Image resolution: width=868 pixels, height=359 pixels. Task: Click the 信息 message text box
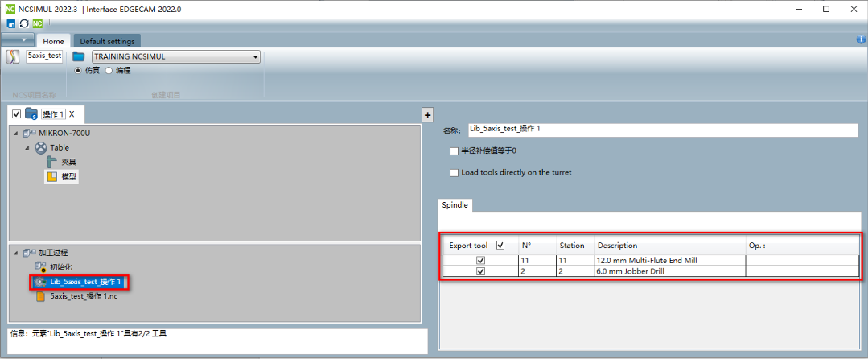coord(218,341)
